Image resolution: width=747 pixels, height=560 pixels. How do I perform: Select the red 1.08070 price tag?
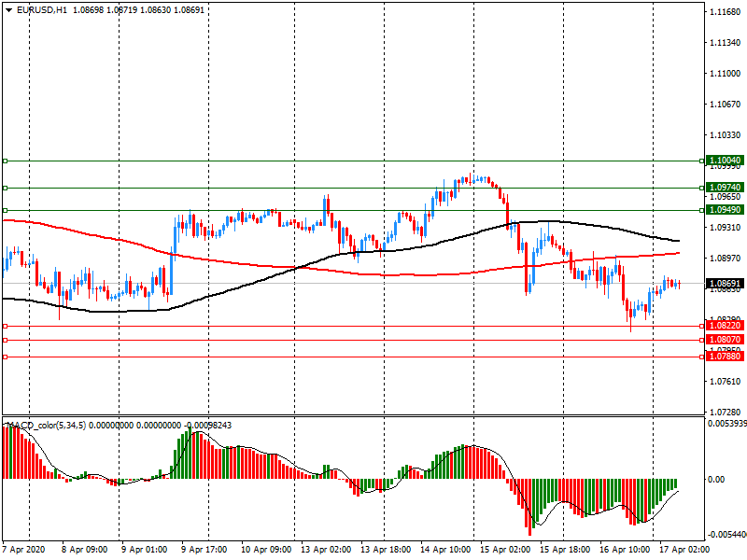725,340
